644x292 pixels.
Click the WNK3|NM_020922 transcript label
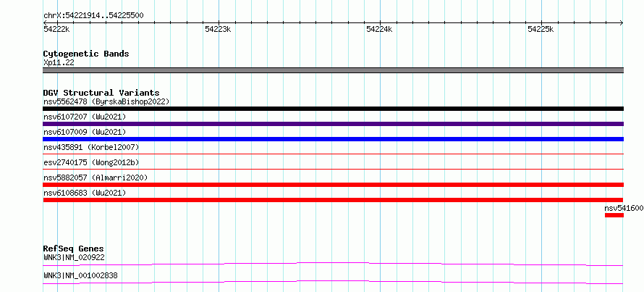tap(74, 258)
